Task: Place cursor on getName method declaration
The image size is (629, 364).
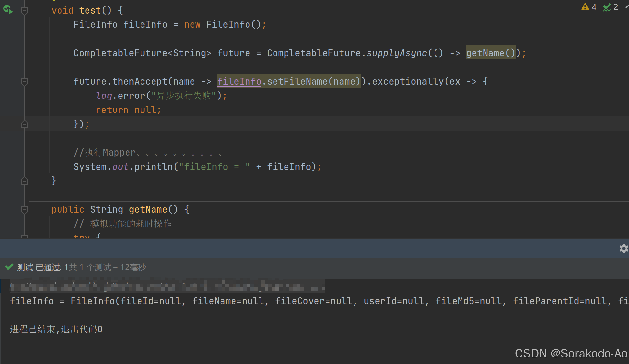Action: tap(148, 210)
